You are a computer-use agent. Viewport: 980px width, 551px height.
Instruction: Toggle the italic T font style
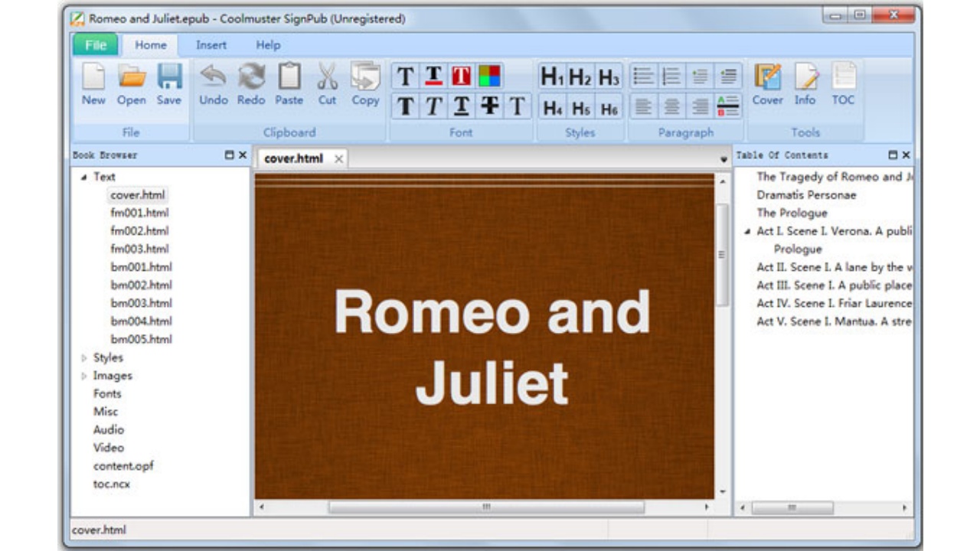coord(434,106)
